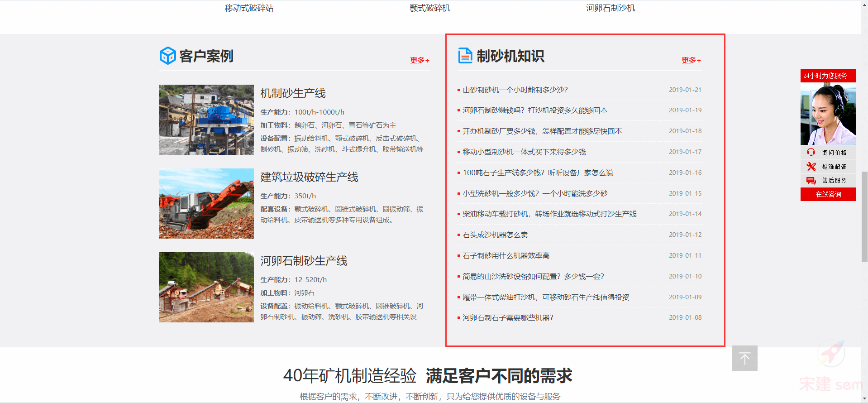868x403 pixels.
Task: Click the 生产能力: 100t/h-1000t/h text
Action: click(302, 112)
